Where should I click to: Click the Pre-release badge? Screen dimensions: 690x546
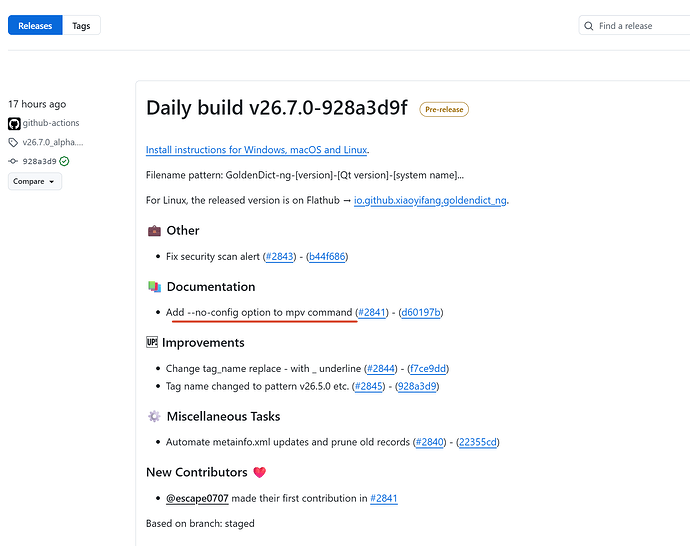point(444,109)
